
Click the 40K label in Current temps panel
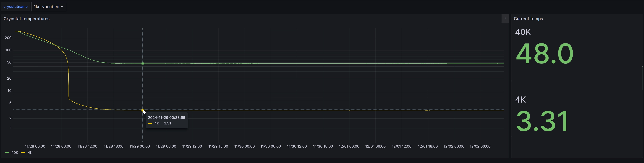coord(523,32)
